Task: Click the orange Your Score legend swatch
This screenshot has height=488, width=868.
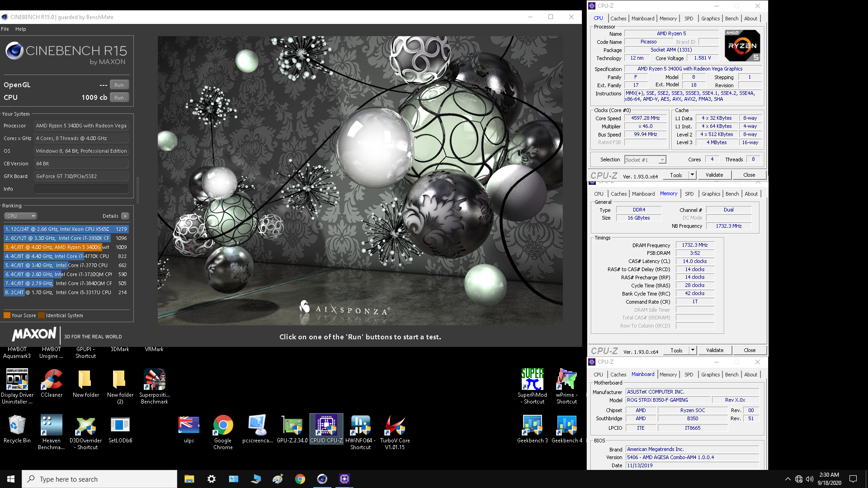Action: [x=7, y=315]
